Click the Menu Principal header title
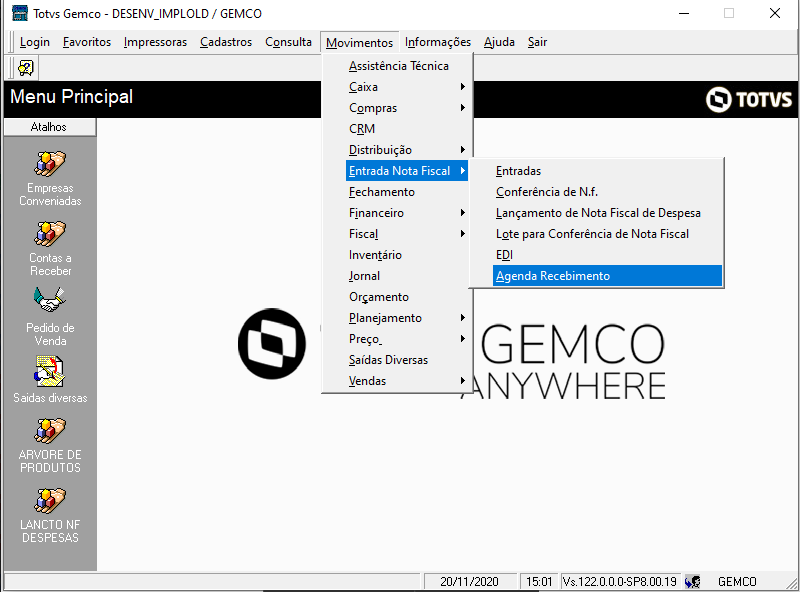 pyautogui.click(x=71, y=96)
